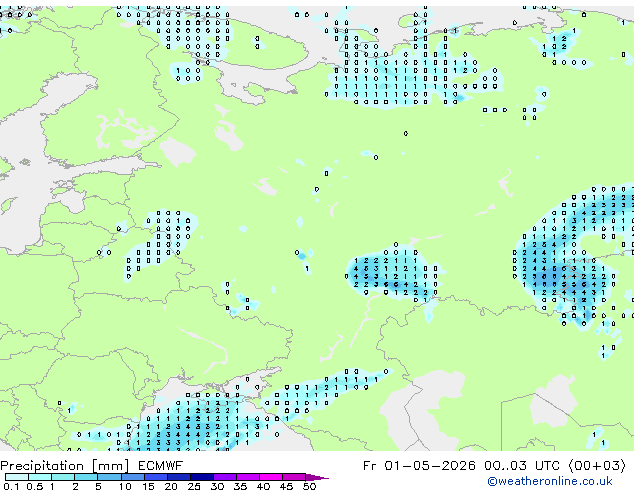Viewport: 634px width, 490px height.
Task: Click the 2–5 mm legend swatch
Action: click(x=86, y=477)
